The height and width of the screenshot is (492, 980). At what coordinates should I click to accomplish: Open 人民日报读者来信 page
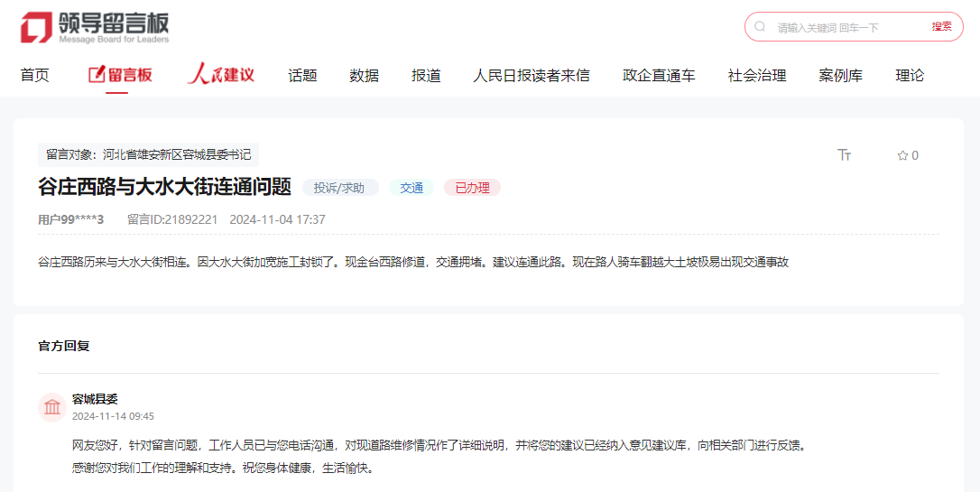pos(532,75)
